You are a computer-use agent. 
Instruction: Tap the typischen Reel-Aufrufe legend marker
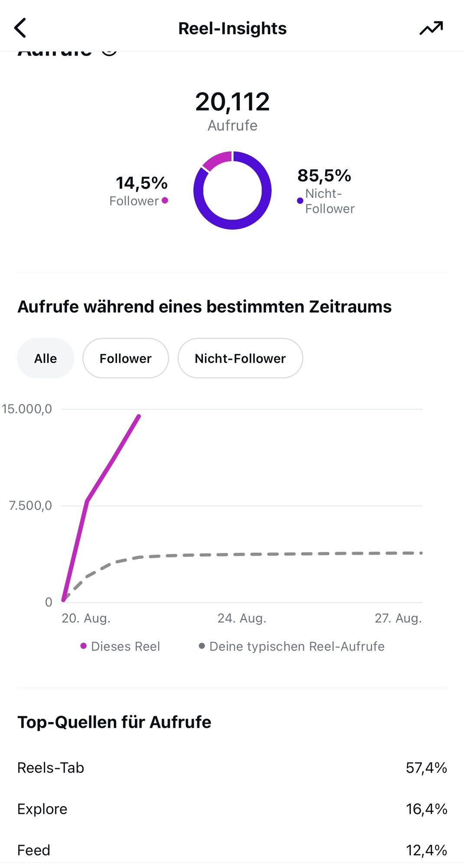tap(202, 646)
